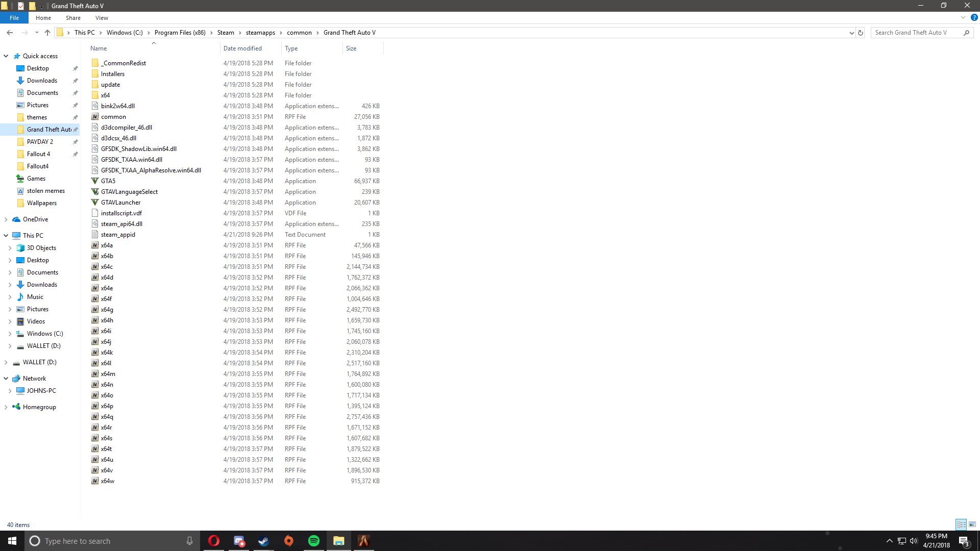Click the Back navigation arrow
This screenshot has width=980, height=551.
click(10, 33)
